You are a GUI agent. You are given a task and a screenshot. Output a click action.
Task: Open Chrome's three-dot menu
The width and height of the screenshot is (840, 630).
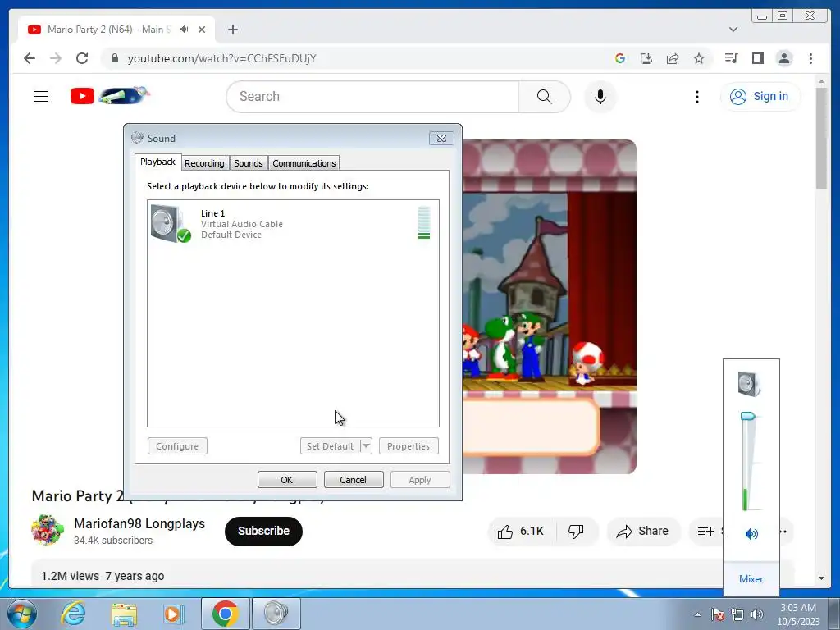pos(810,58)
